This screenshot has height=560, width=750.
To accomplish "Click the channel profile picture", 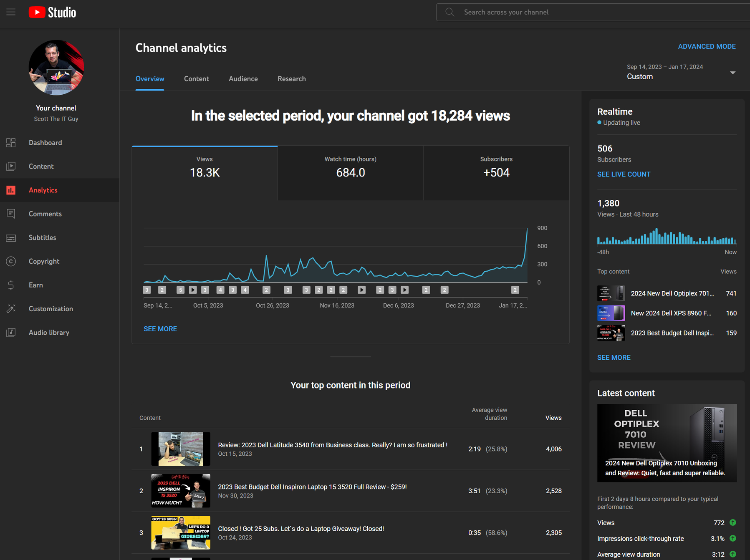I will tap(56, 68).
